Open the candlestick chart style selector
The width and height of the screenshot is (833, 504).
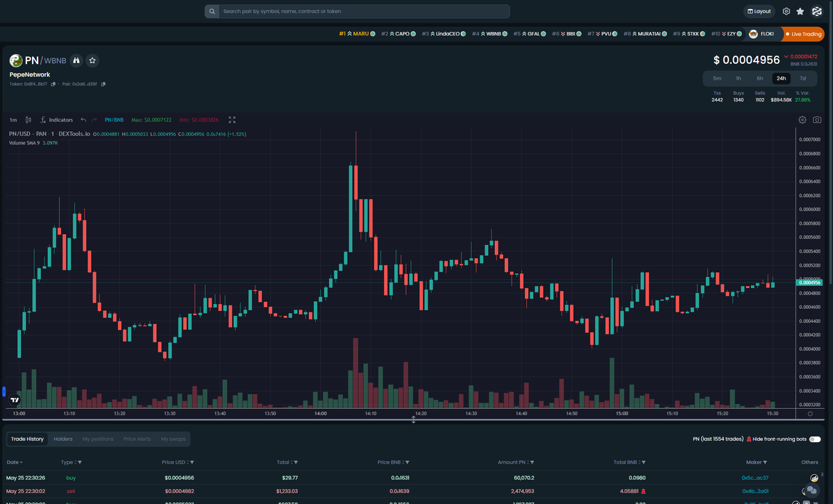tap(28, 119)
